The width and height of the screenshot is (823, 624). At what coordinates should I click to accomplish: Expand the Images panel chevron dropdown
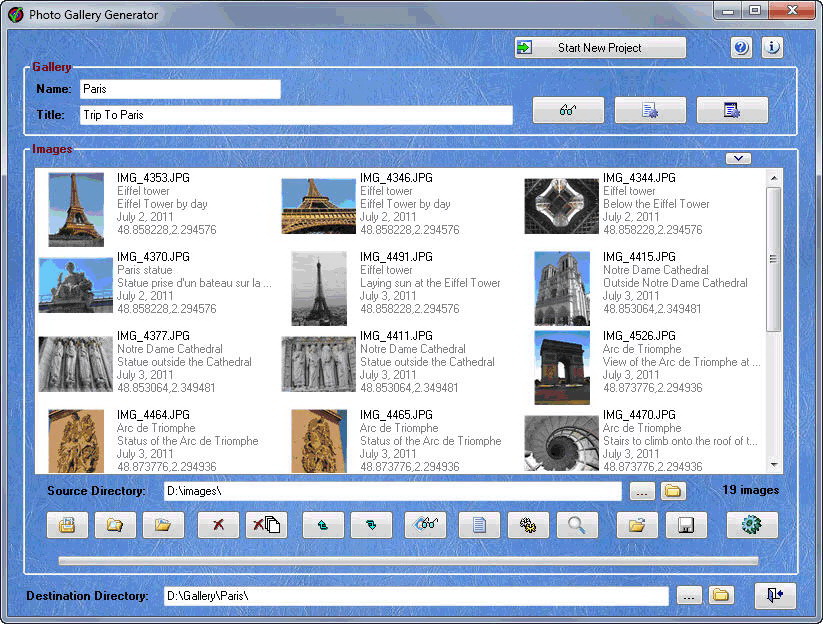tap(738, 158)
